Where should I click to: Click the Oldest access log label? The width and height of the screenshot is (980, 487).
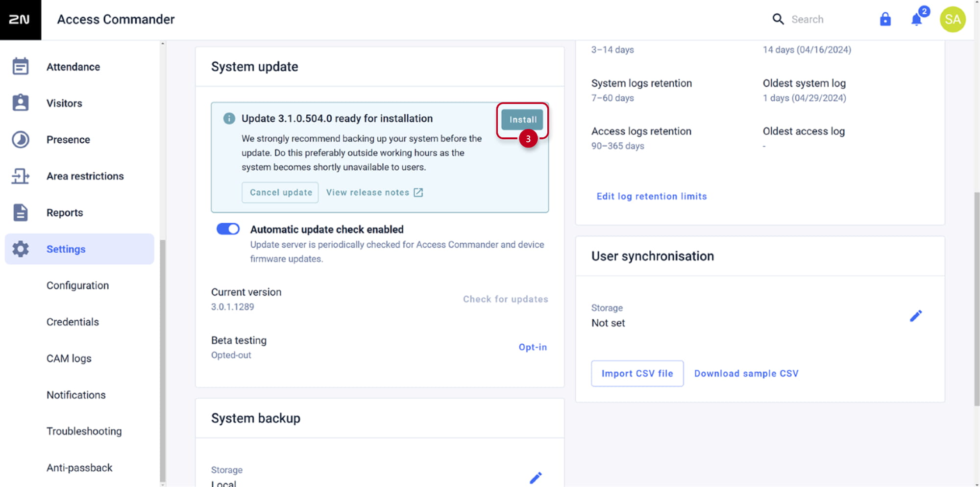tap(804, 131)
